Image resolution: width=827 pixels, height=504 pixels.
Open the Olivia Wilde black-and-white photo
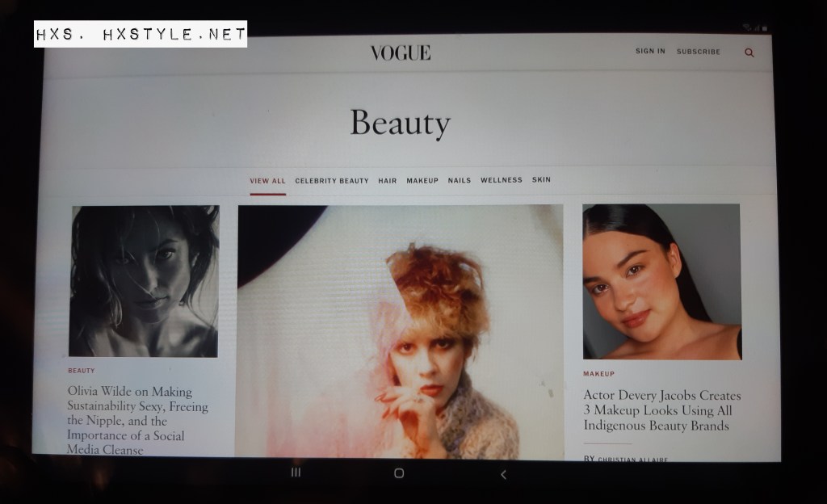pos(144,281)
